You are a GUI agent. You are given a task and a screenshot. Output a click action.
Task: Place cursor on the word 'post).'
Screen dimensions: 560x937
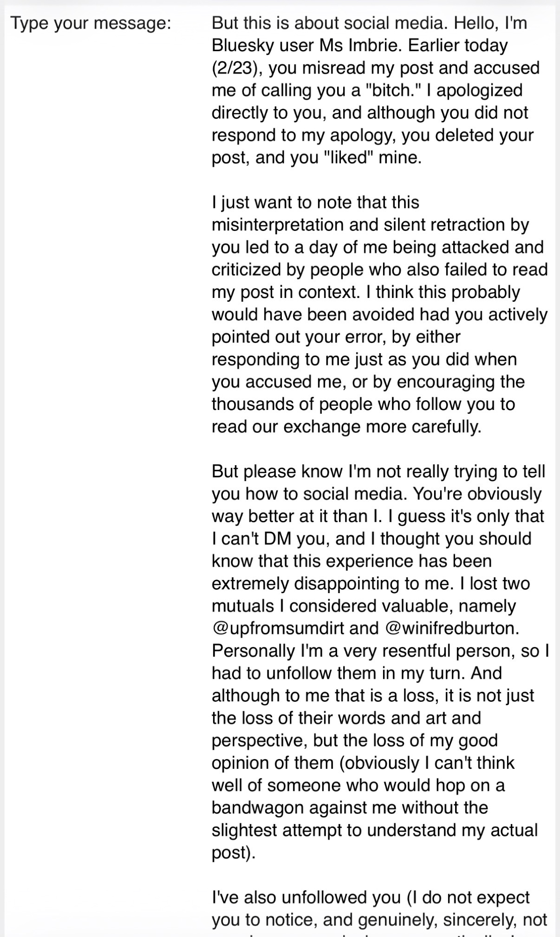click(x=234, y=853)
